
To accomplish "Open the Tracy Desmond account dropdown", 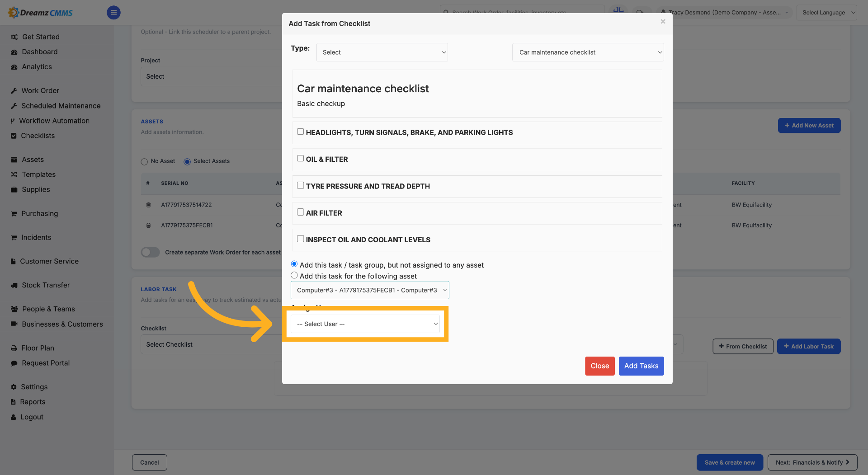I will [724, 13].
